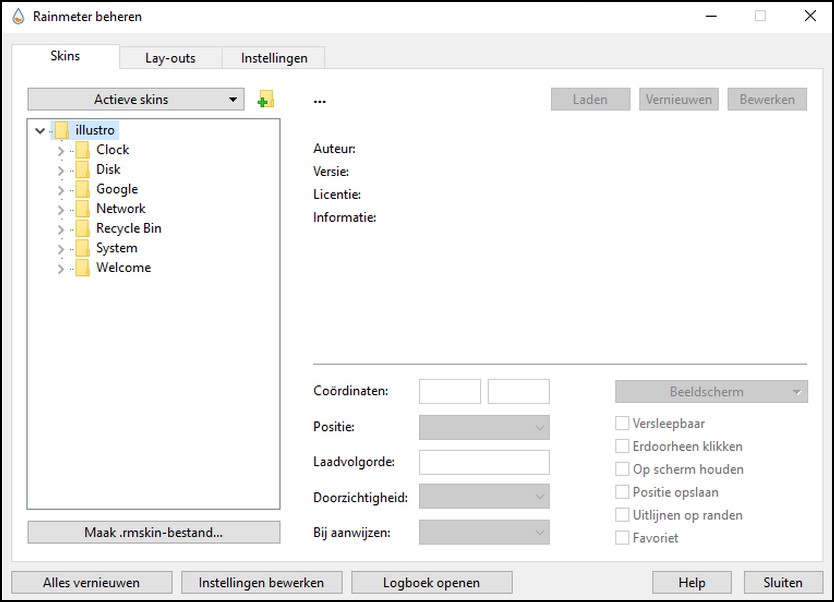Click the Recycle Bin folder icon
Screen dimensions: 834x602
point(82,229)
